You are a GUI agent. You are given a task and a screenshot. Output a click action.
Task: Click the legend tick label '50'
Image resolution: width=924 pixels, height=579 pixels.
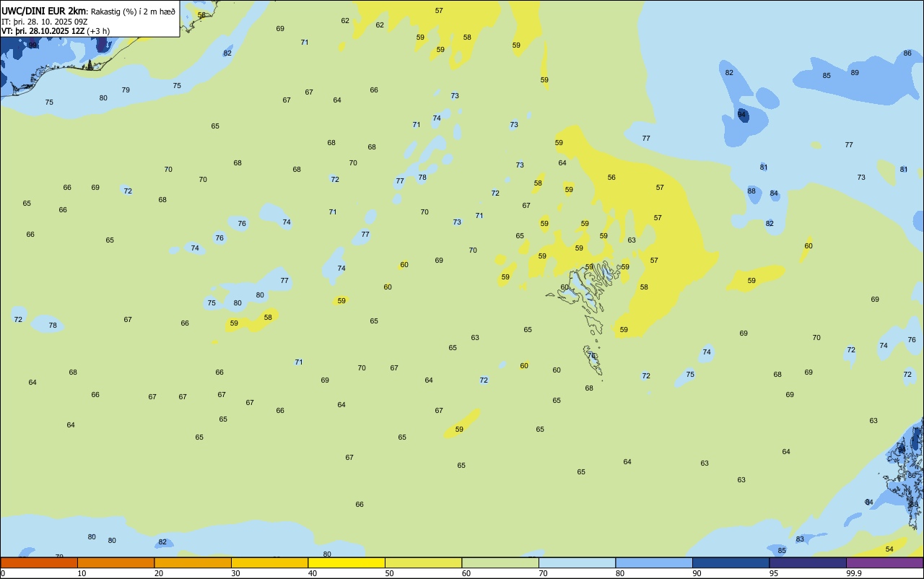pos(389,573)
